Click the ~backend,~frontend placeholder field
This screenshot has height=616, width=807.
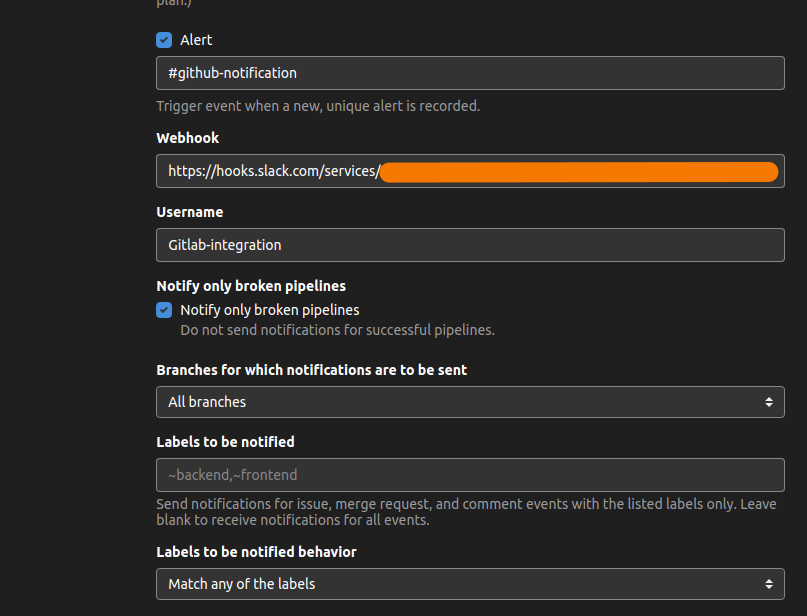(x=470, y=475)
